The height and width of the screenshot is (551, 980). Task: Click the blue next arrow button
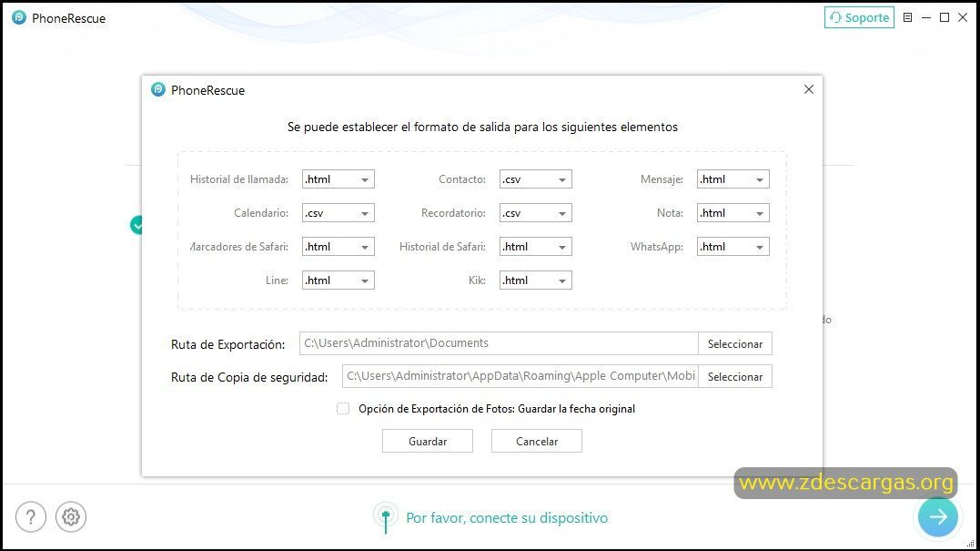pyautogui.click(x=937, y=516)
